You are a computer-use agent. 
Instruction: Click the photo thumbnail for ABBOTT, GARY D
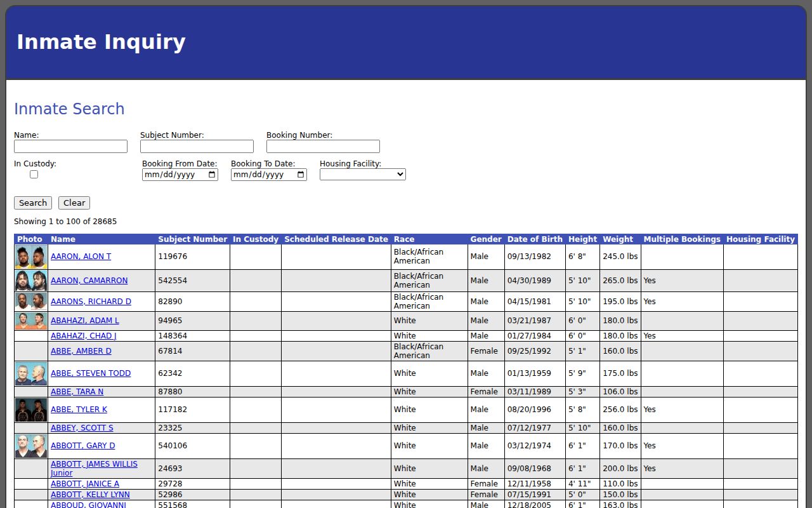coord(31,446)
